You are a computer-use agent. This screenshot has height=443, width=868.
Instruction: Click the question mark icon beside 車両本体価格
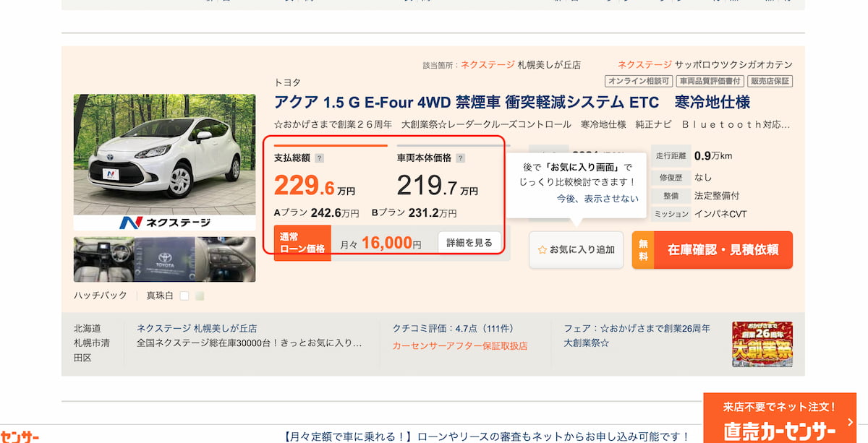click(x=461, y=157)
